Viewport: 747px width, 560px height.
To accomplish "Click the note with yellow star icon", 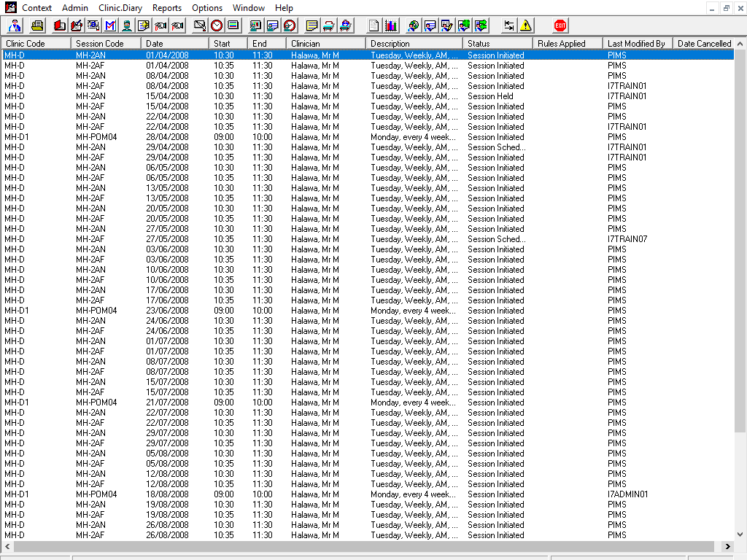I will pyautogui.click(x=144, y=26).
